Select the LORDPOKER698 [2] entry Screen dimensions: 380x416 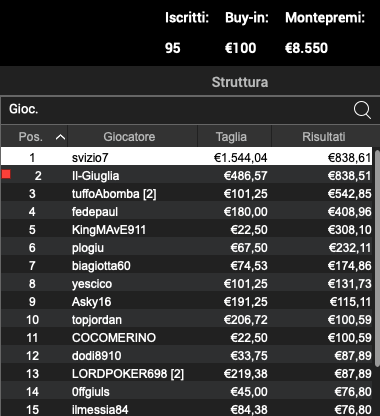click(187, 374)
